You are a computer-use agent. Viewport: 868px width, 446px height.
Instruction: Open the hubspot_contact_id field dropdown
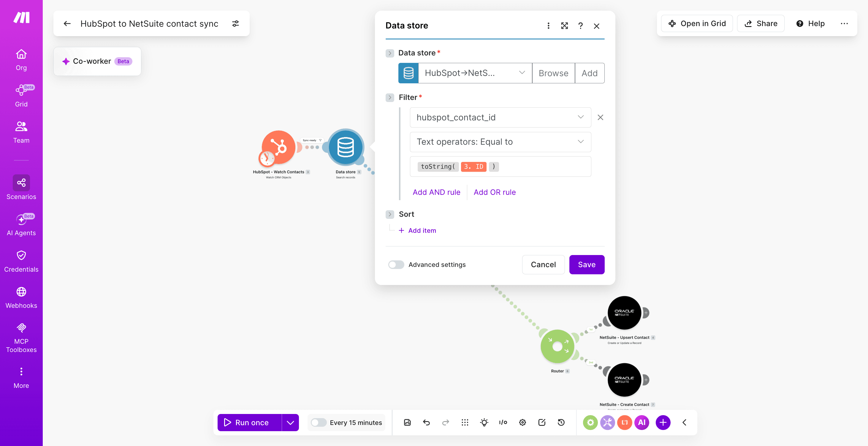500,117
